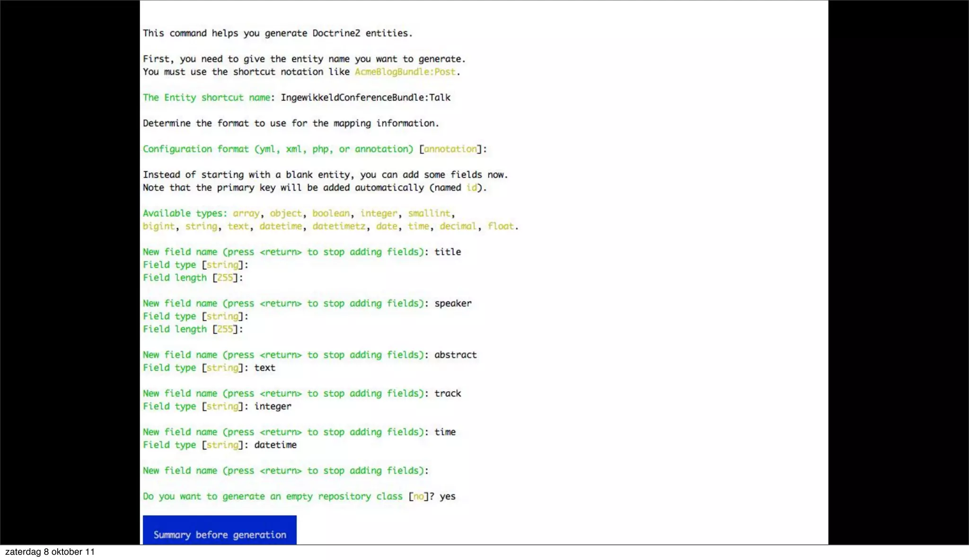The image size is (969, 560).
Task: Click the 'This command helps you generate' heading line
Action: [278, 33]
